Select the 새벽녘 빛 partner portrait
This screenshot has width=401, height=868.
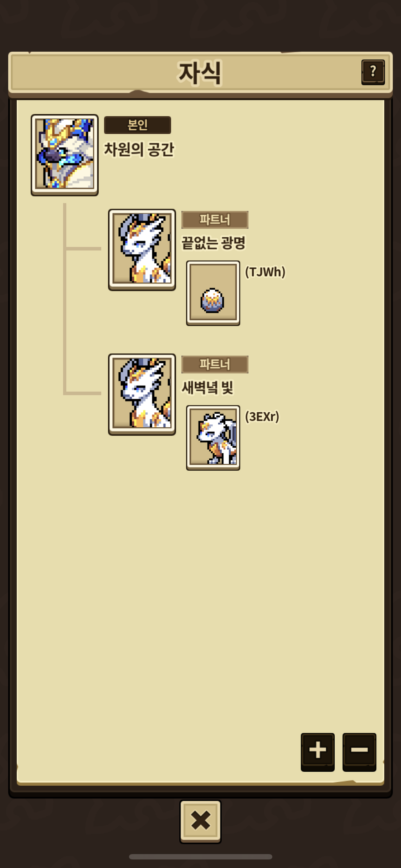142,394
